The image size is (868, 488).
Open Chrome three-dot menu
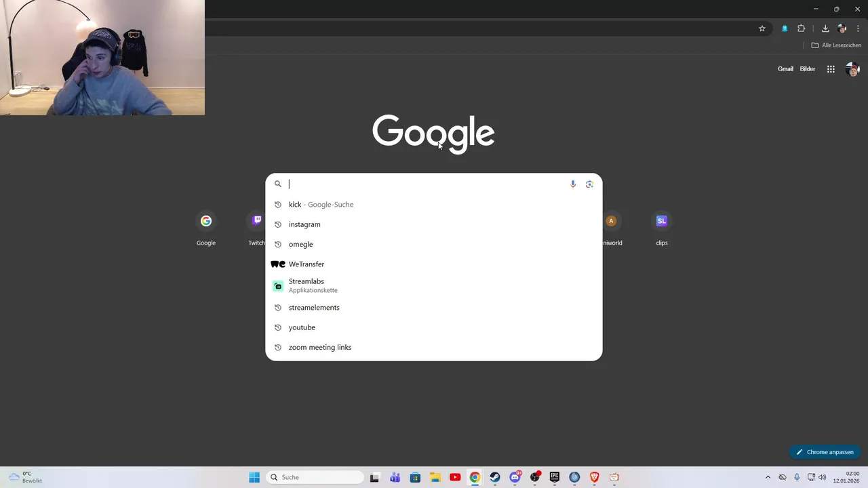(x=858, y=28)
